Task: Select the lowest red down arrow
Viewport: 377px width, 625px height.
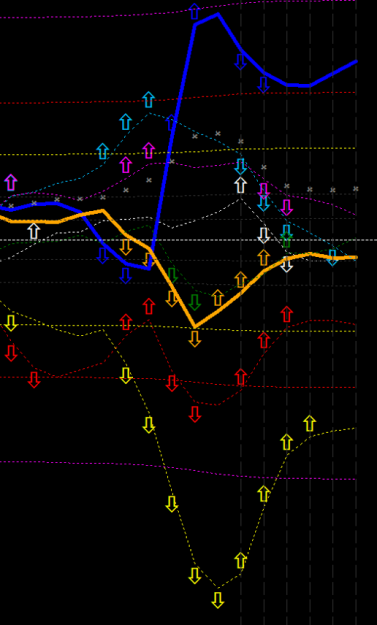Action: [194, 414]
